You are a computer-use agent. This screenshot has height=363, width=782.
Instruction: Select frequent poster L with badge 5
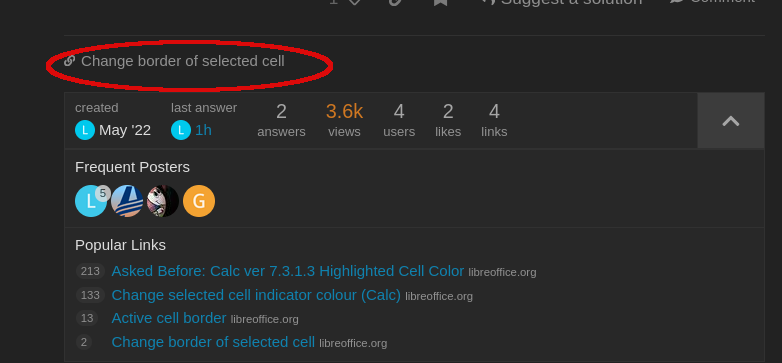pyautogui.click(x=91, y=201)
